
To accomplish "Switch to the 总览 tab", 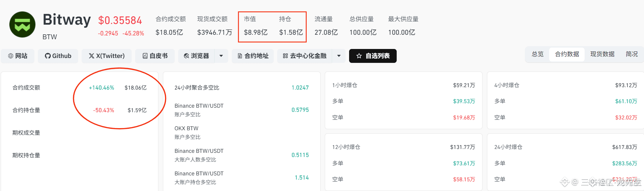I will pos(537,54).
